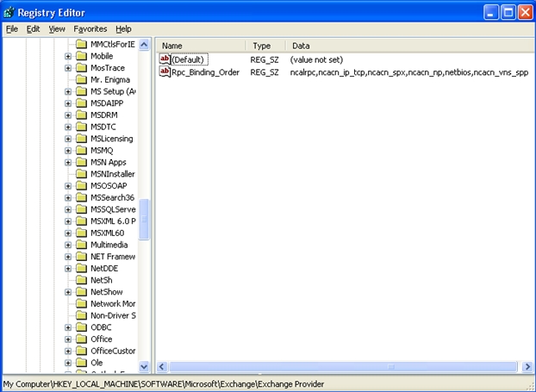536x392 pixels.
Task: Select the MSXML 6.0 P folder icon
Action: (81, 221)
